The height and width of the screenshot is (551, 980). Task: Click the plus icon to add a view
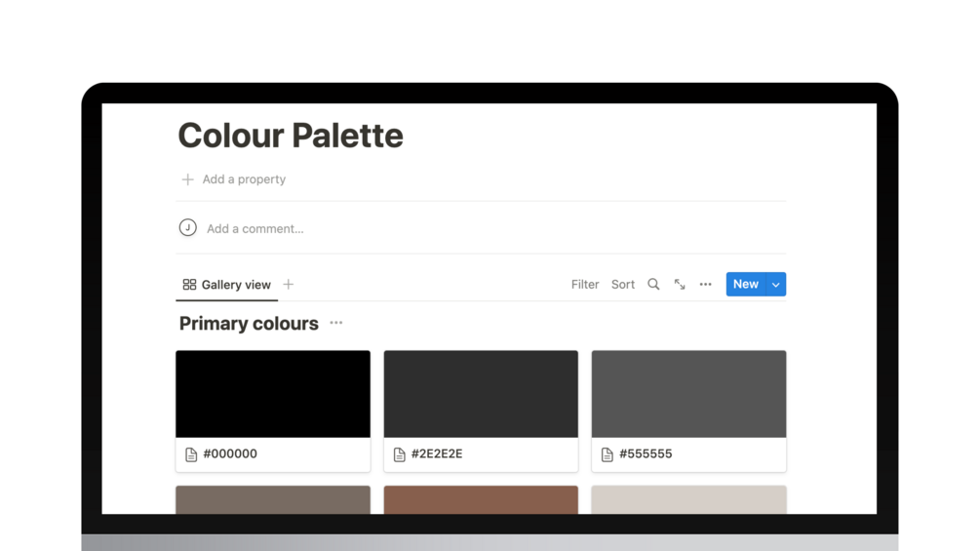click(288, 285)
